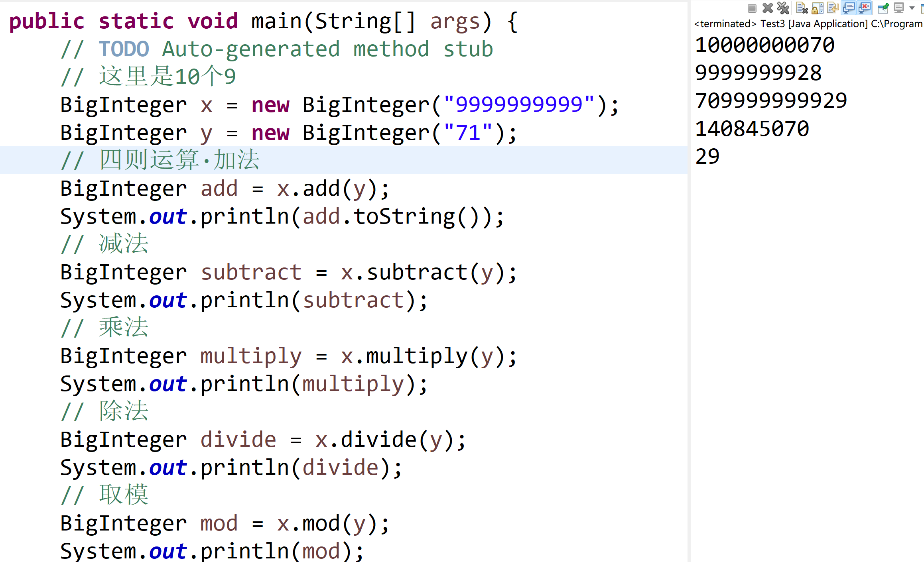Click the Display Selected Console icon
Screen dimensions: 924x562
pyautogui.click(x=899, y=8)
